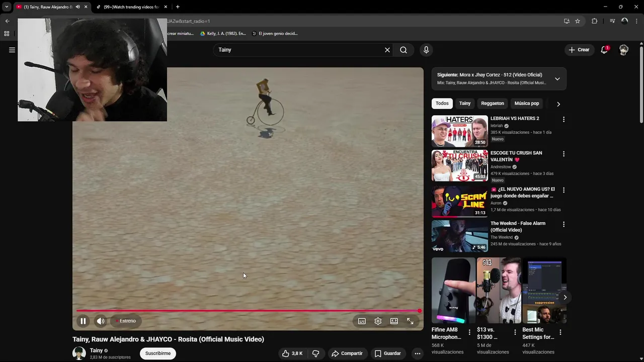Open Tainy channel avatar
This screenshot has width=644, height=362.
pos(79,353)
